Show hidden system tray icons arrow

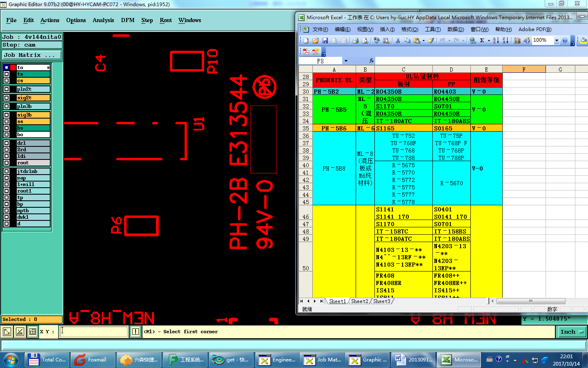click(515, 360)
